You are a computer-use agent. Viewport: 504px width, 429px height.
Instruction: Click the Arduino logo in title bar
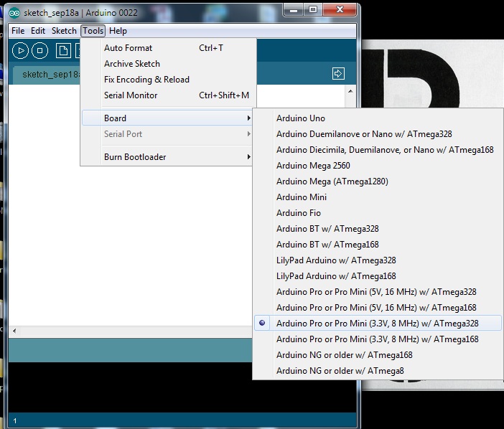pyautogui.click(x=14, y=13)
